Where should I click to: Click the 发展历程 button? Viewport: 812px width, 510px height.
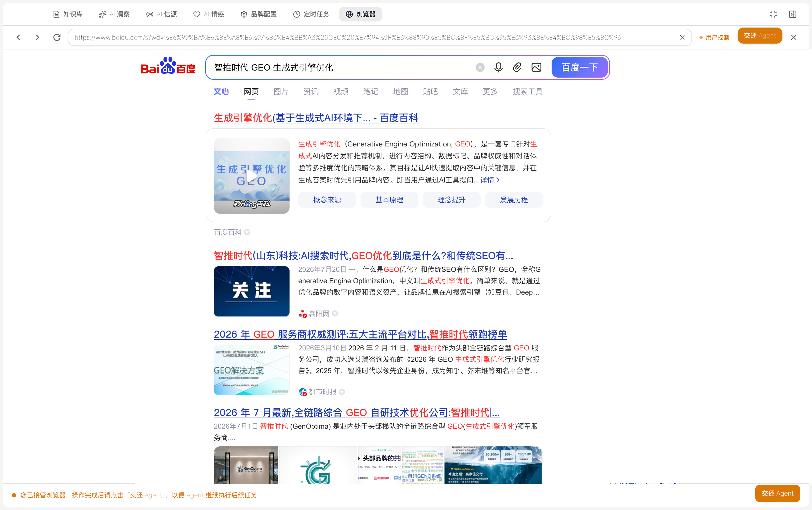[x=514, y=200]
